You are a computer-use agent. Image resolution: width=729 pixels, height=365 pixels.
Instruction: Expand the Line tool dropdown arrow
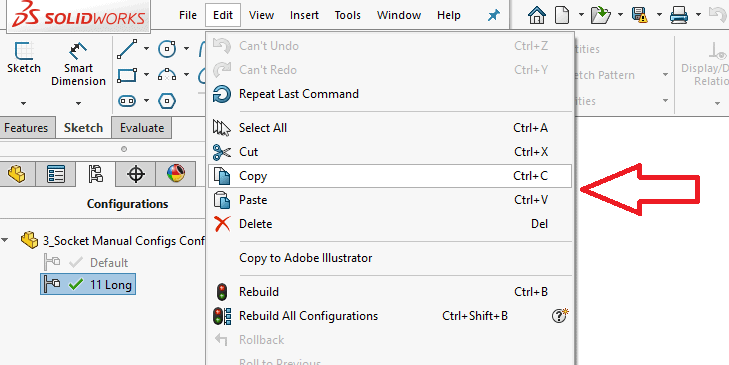tap(146, 48)
